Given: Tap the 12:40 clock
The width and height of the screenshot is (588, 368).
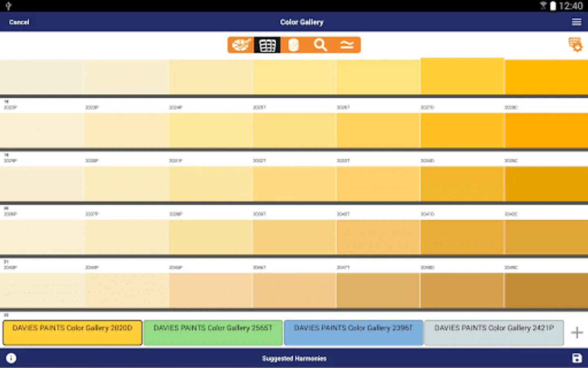Looking at the screenshot, I should (x=571, y=6).
